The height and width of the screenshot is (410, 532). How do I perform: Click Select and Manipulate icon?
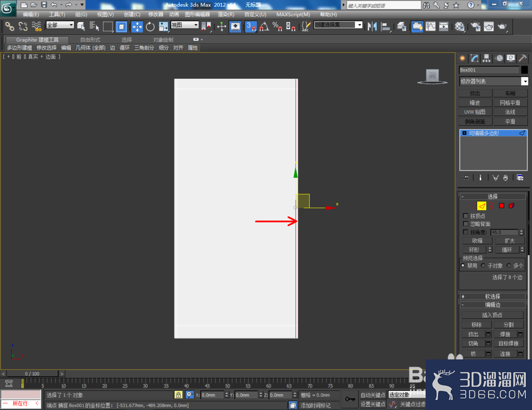(221, 26)
